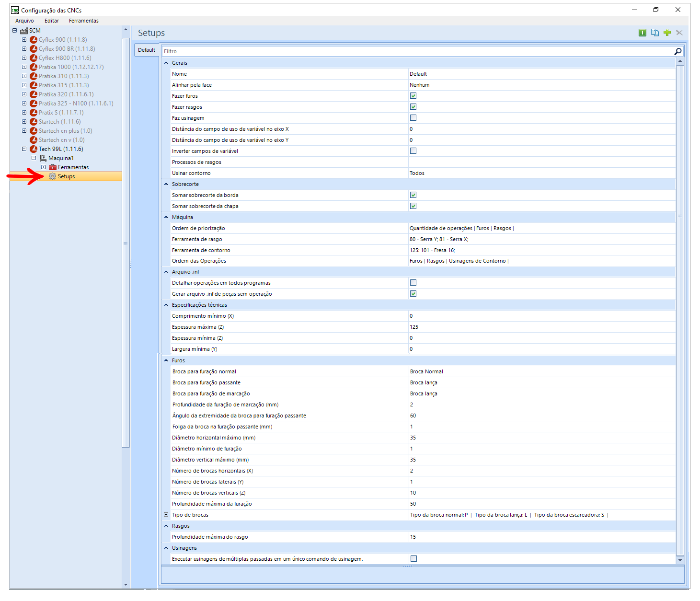Click the Setups gear icon

53,176
